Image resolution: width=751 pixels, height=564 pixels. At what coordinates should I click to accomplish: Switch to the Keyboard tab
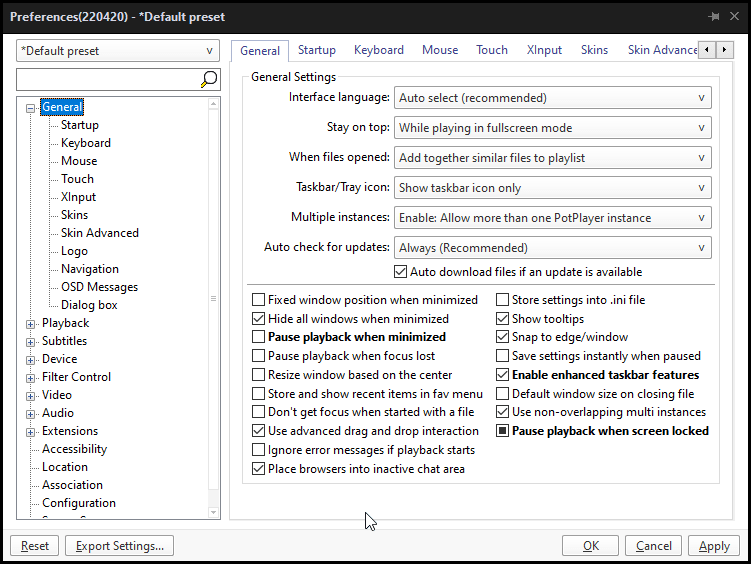click(378, 50)
